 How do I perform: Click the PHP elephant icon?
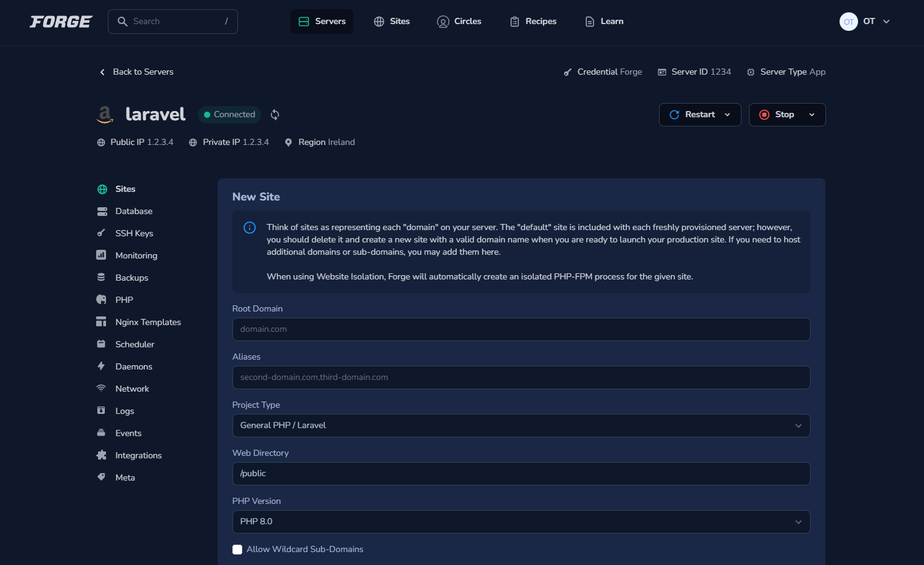[101, 300]
